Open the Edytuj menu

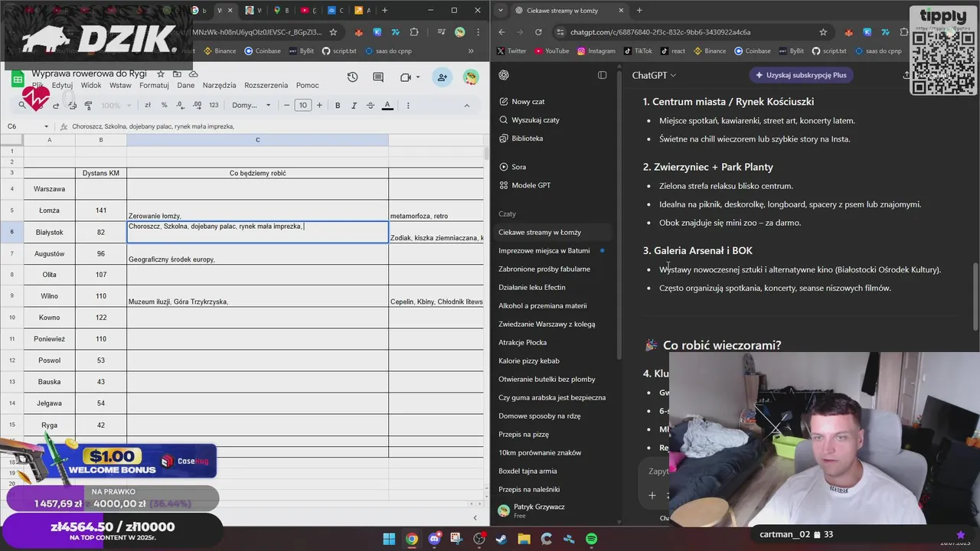point(62,86)
